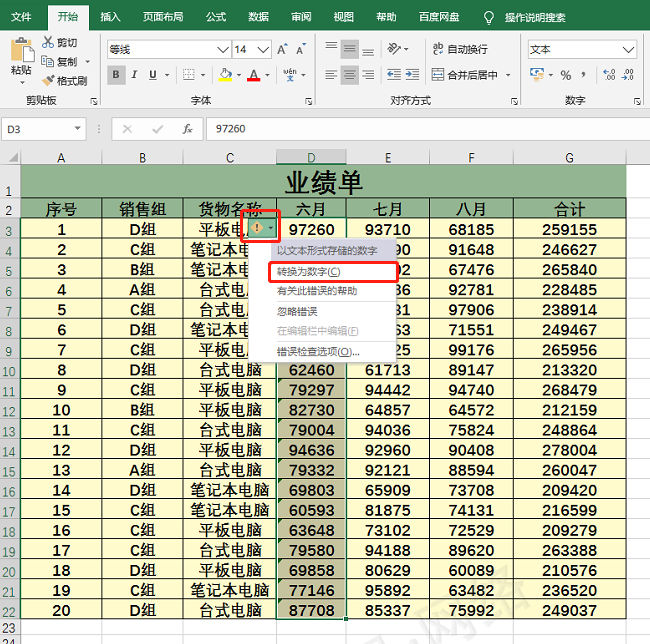The width and height of the screenshot is (650, 644).
Task: Open the font group dialog launcher
Action: (x=308, y=101)
